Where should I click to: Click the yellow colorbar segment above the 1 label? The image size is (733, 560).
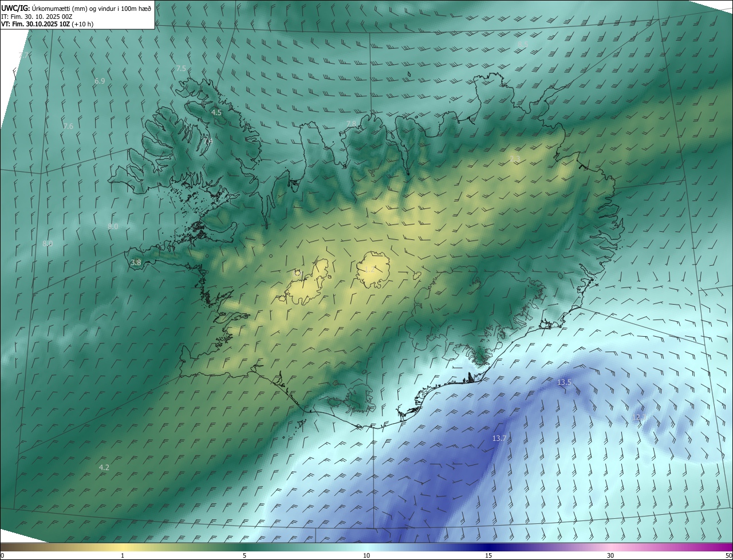coord(123,547)
